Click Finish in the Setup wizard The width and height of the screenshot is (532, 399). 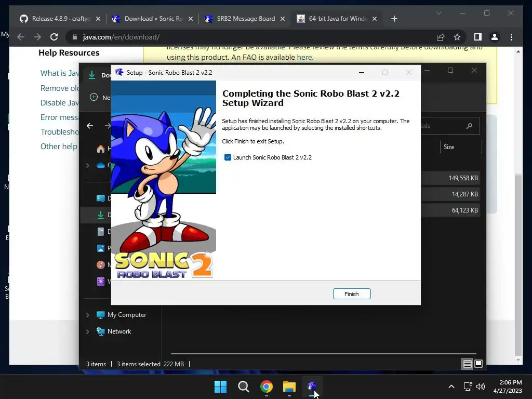pos(352,294)
